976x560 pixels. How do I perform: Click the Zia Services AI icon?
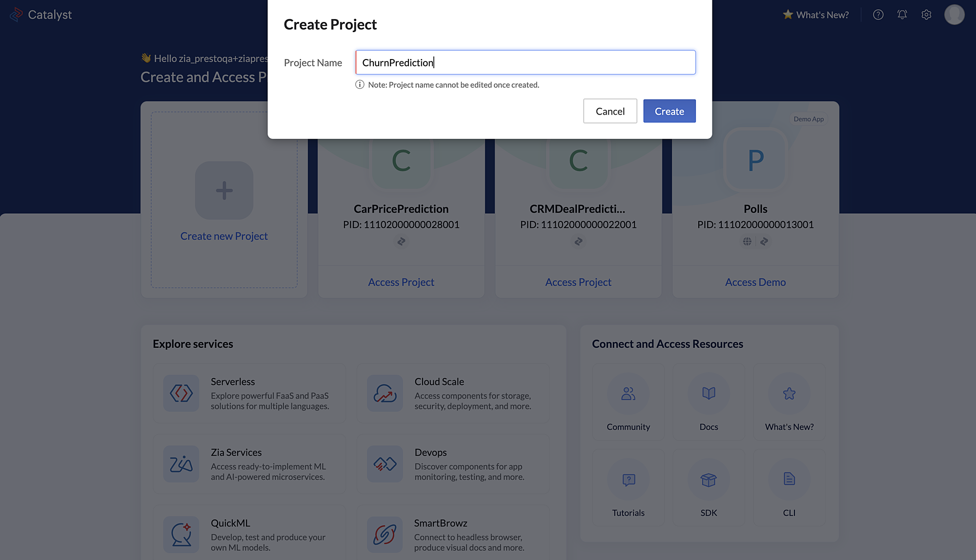[181, 464]
